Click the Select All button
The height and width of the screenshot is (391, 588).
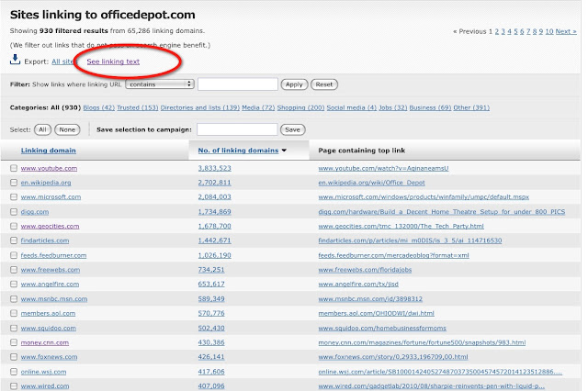point(42,129)
